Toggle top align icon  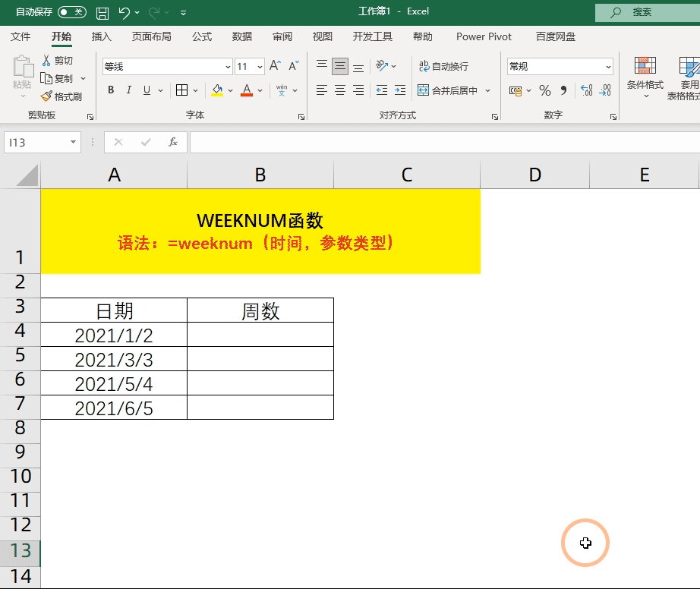coord(322,66)
